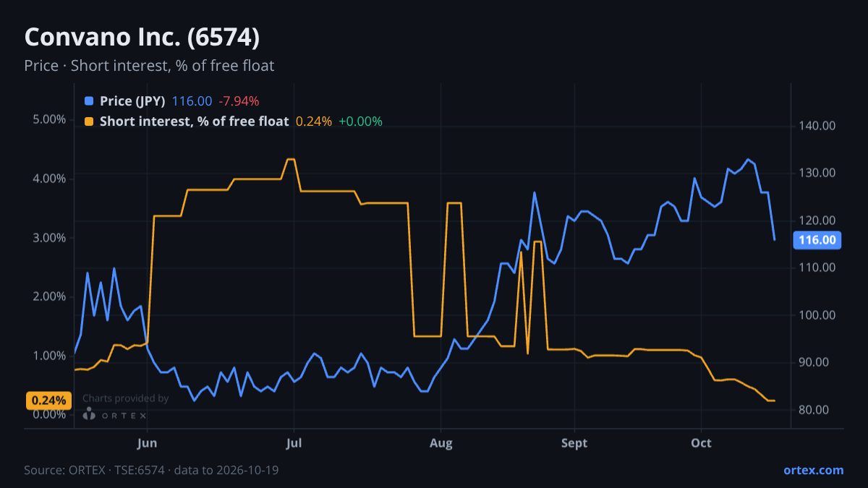This screenshot has height=488, width=868.
Task: Click the 140.00 right axis label
Action: [x=817, y=126]
